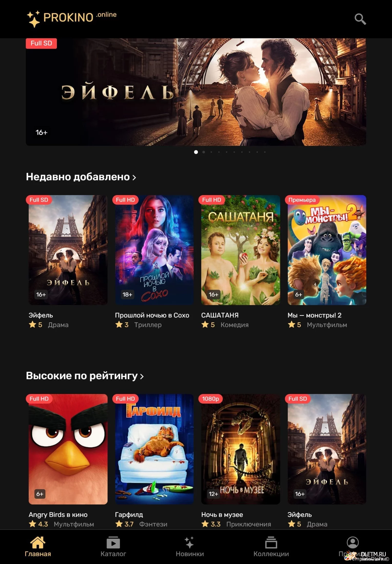The width and height of the screenshot is (392, 564).
Task: Open the Angry Birds в кино poster
Action: pos(68,449)
